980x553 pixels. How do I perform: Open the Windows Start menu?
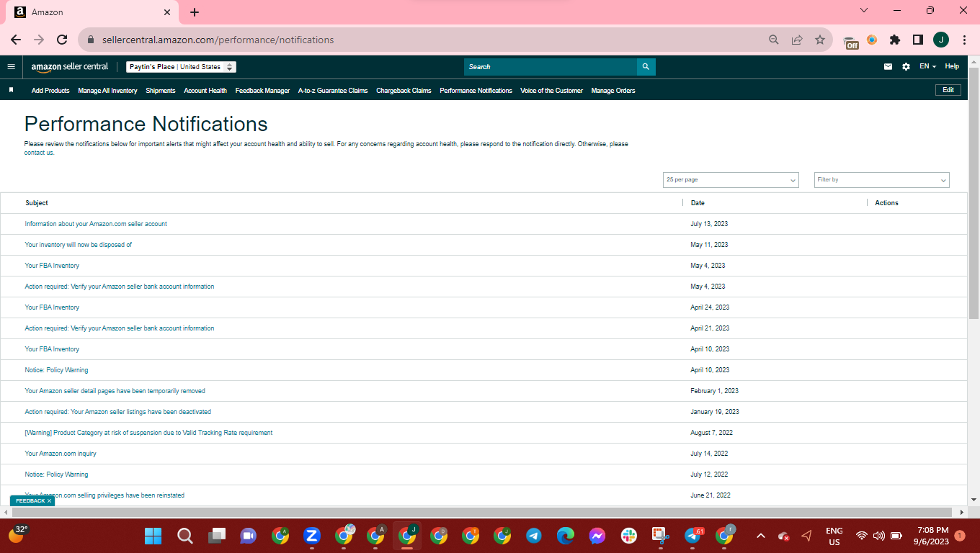[x=153, y=536]
